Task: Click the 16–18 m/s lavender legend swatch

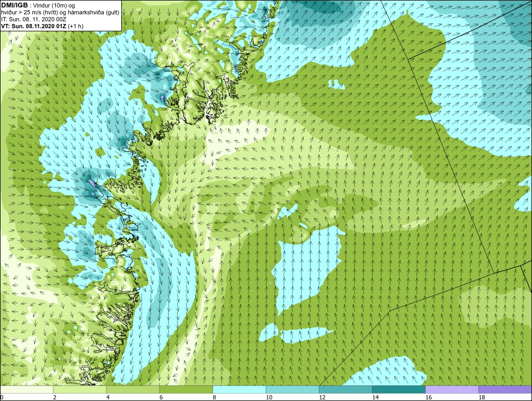Action: click(x=452, y=389)
